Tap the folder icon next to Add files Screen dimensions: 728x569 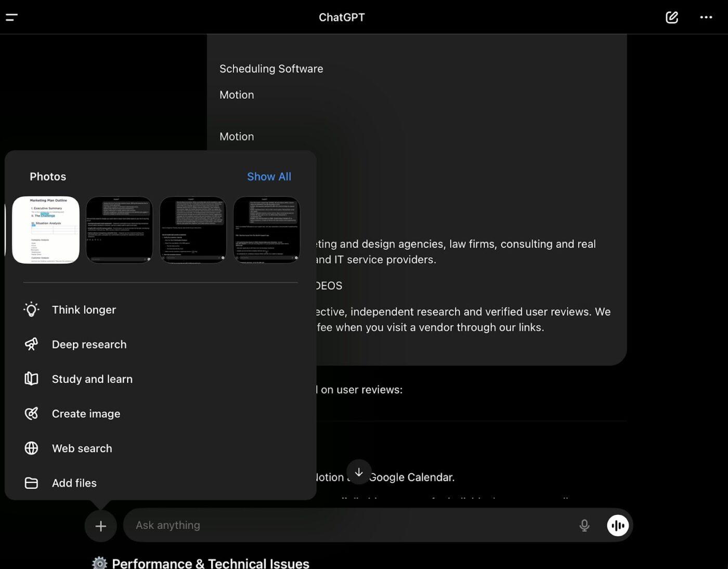(31, 483)
